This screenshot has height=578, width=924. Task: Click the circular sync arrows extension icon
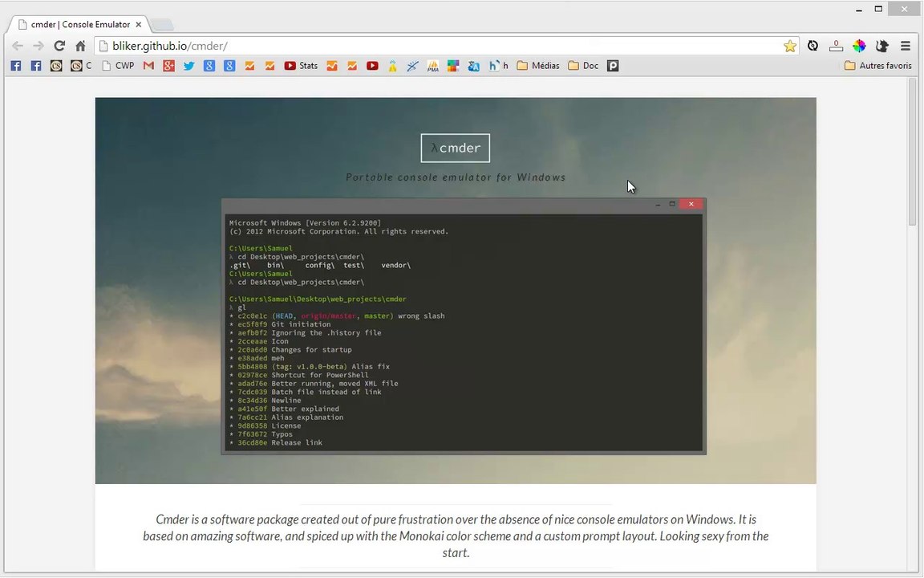click(x=813, y=46)
